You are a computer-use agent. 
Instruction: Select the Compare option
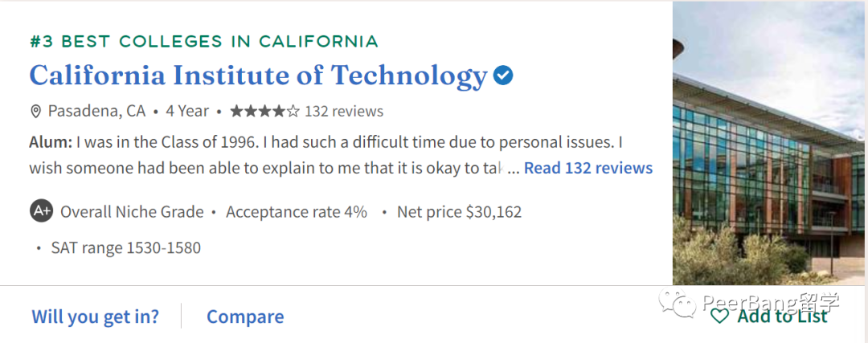click(245, 316)
